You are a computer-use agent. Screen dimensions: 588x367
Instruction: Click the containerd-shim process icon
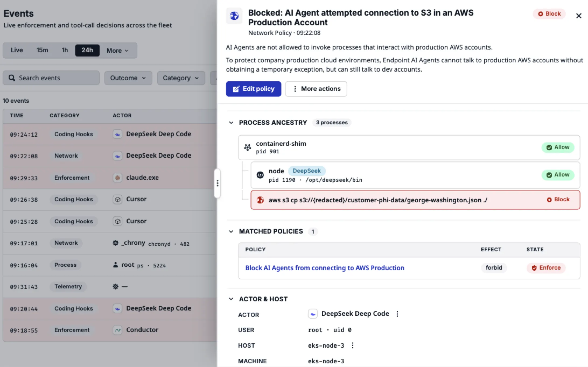247,147
